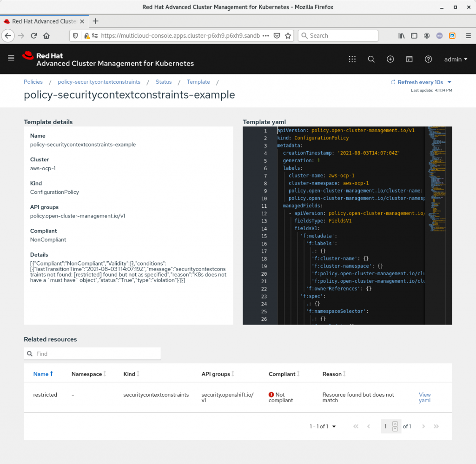Click the URL address field

(x=180, y=35)
